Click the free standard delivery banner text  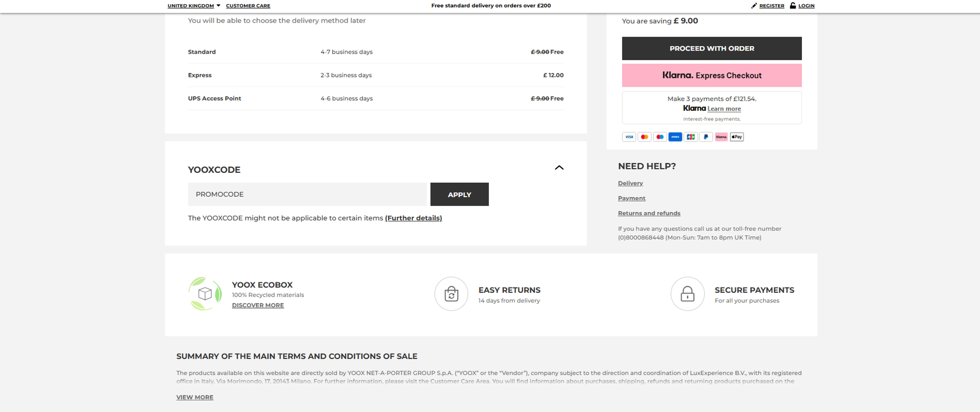[x=491, y=5]
